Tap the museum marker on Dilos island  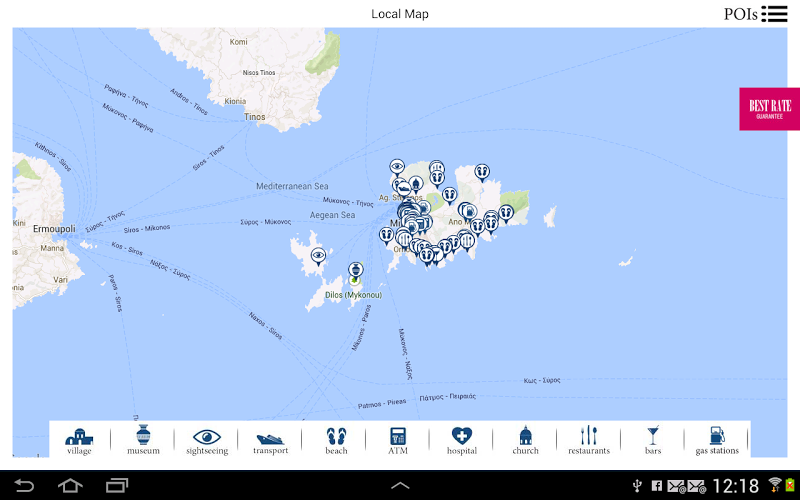coord(356,270)
